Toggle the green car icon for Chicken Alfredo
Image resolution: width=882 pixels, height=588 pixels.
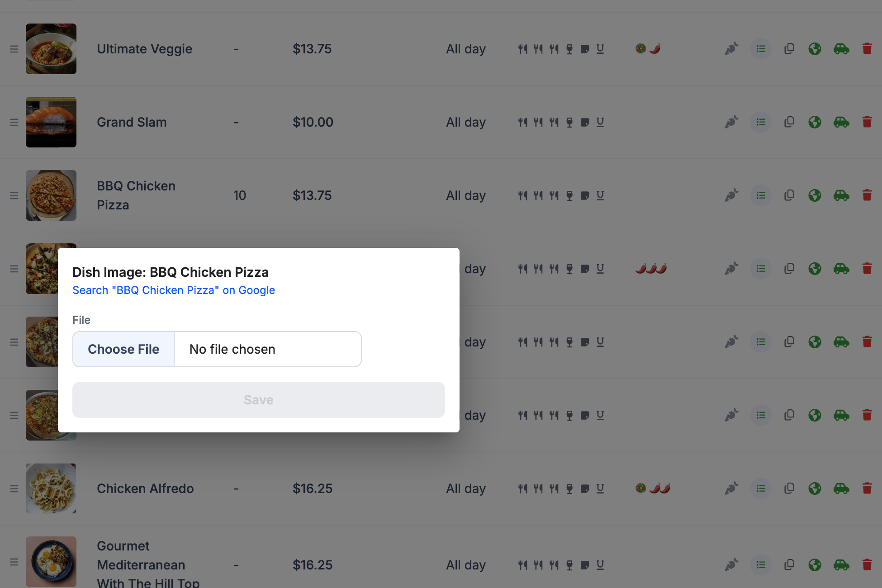(841, 488)
